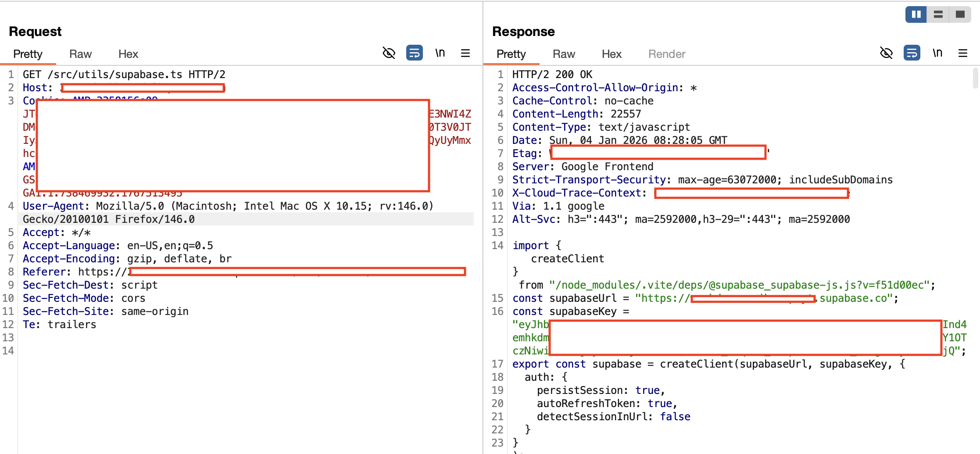The height and width of the screenshot is (454, 980).
Task: Select side-by-side split layout icon
Action: pos(916,14)
